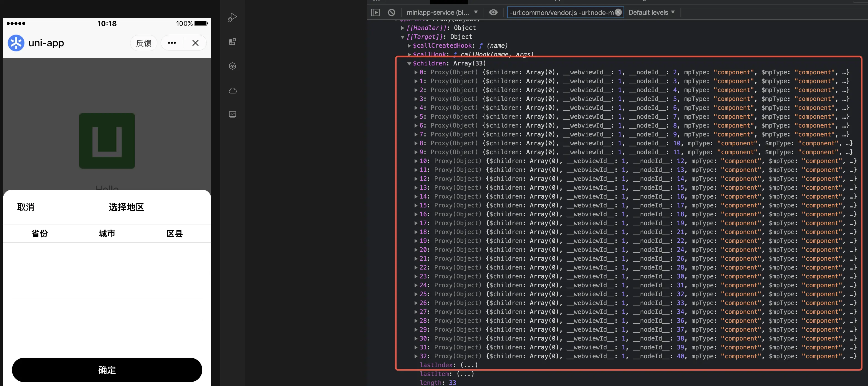Open the extensions sidebar icon
This screenshot has height=386, width=868.
pyautogui.click(x=232, y=42)
